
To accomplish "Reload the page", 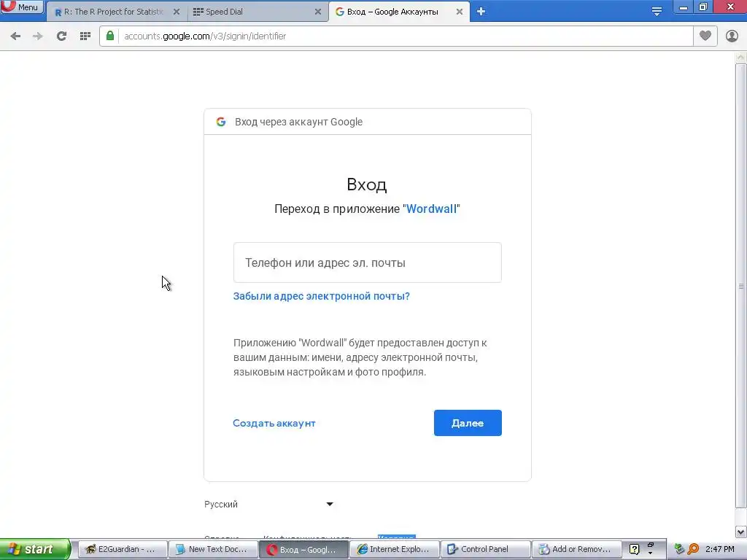I will click(61, 36).
